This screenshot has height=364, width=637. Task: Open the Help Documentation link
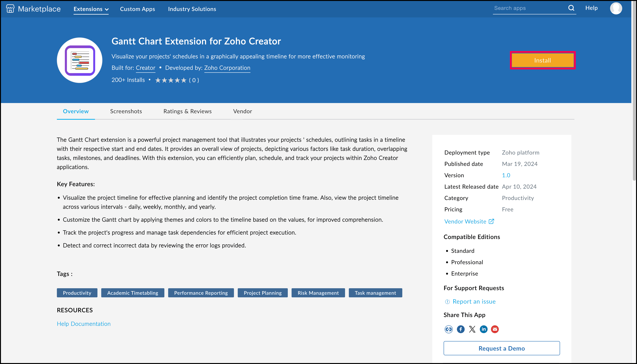84,324
